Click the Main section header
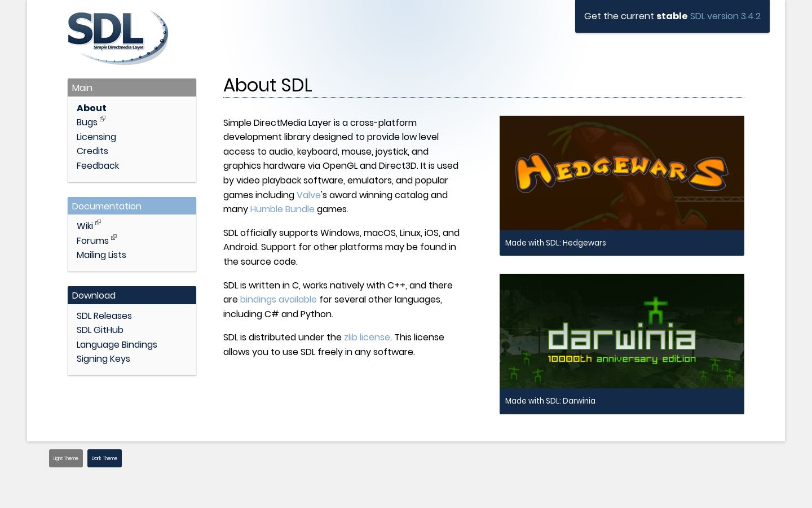812x508 pixels. pos(132,87)
